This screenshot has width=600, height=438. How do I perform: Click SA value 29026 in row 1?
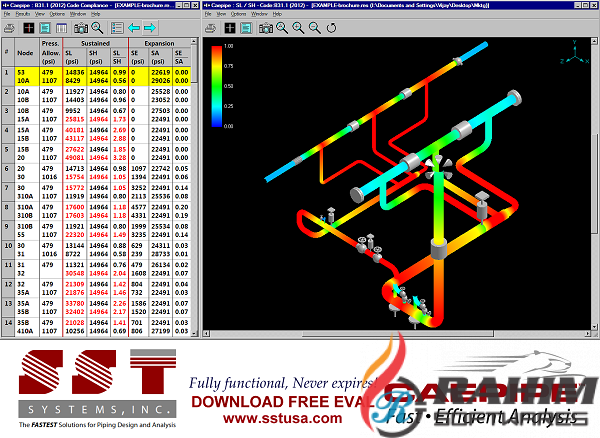[x=161, y=81]
